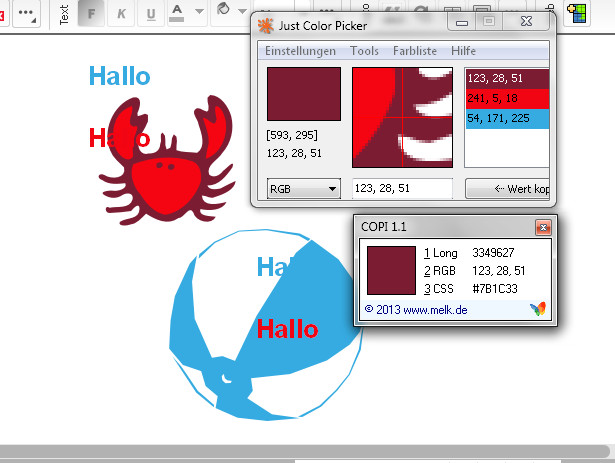Open Einstellungen menu in Just Color Picker

pyautogui.click(x=300, y=51)
